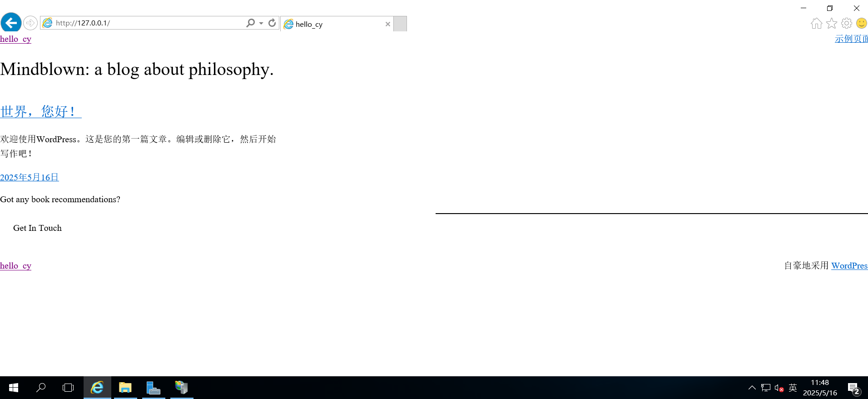Viewport: 868px width, 399px height.
Task: Go to the browser Home page icon
Action: [816, 23]
